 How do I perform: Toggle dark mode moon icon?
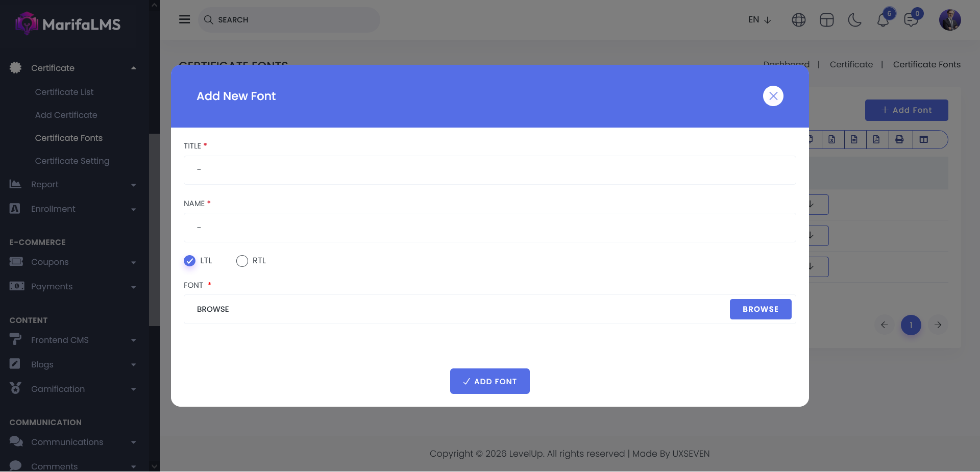coord(854,20)
